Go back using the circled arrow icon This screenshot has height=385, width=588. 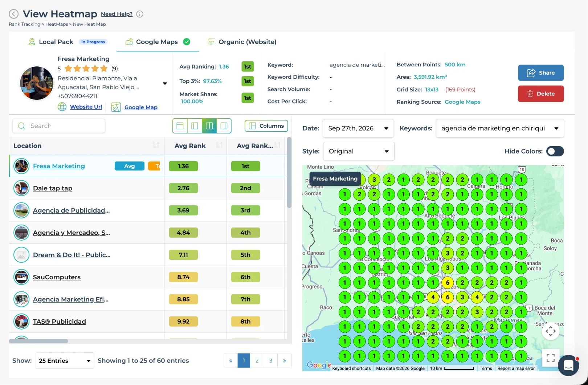pyautogui.click(x=13, y=14)
